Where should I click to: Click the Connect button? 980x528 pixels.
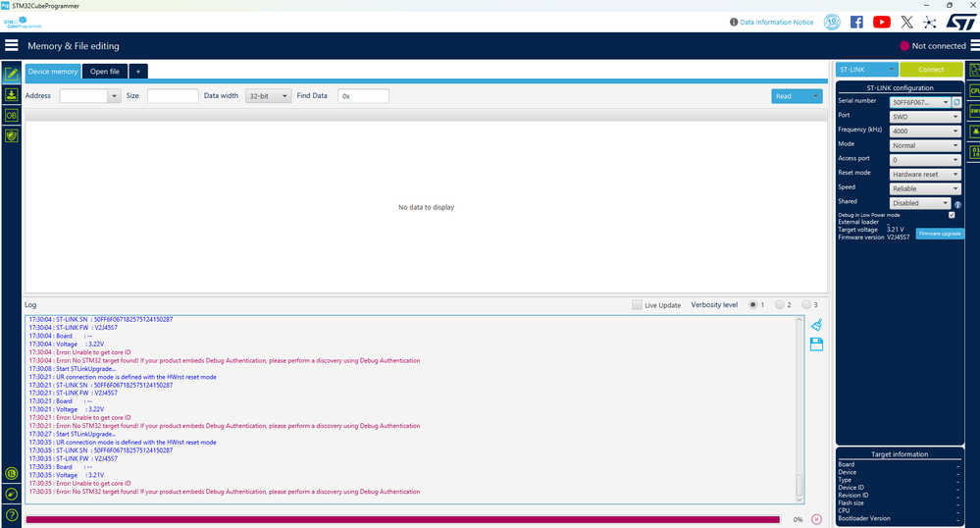click(x=931, y=70)
